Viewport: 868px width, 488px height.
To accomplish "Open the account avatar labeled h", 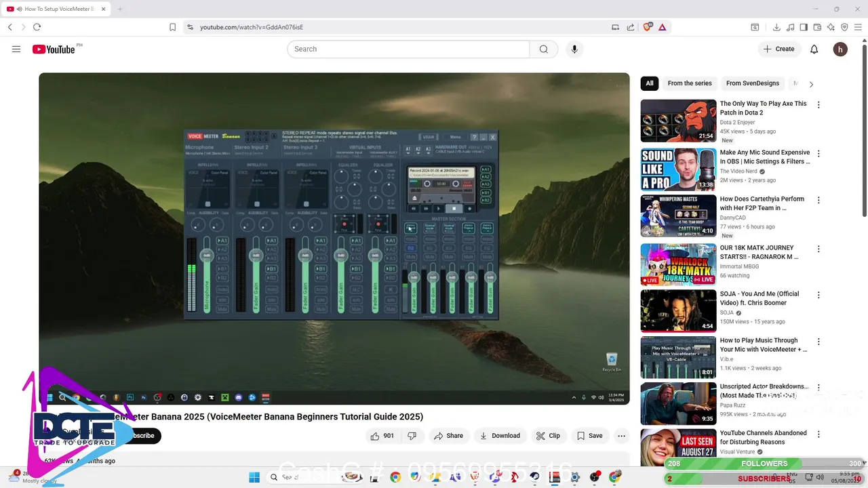I will tap(840, 49).
